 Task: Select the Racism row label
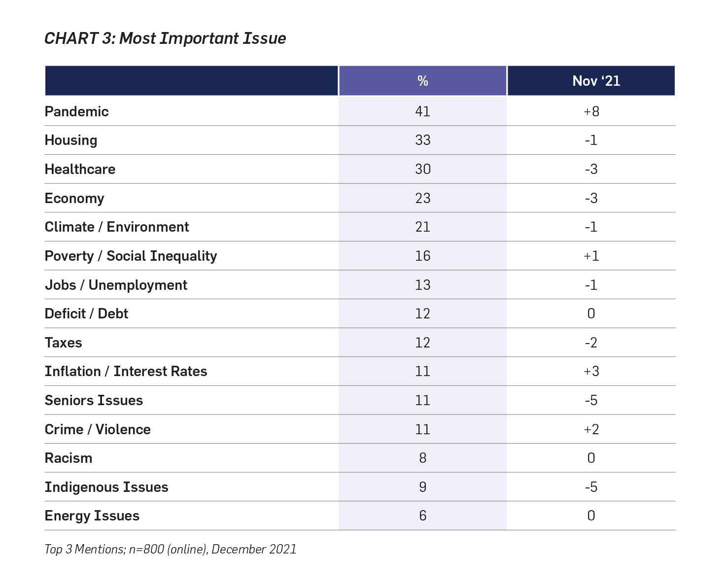point(69,458)
